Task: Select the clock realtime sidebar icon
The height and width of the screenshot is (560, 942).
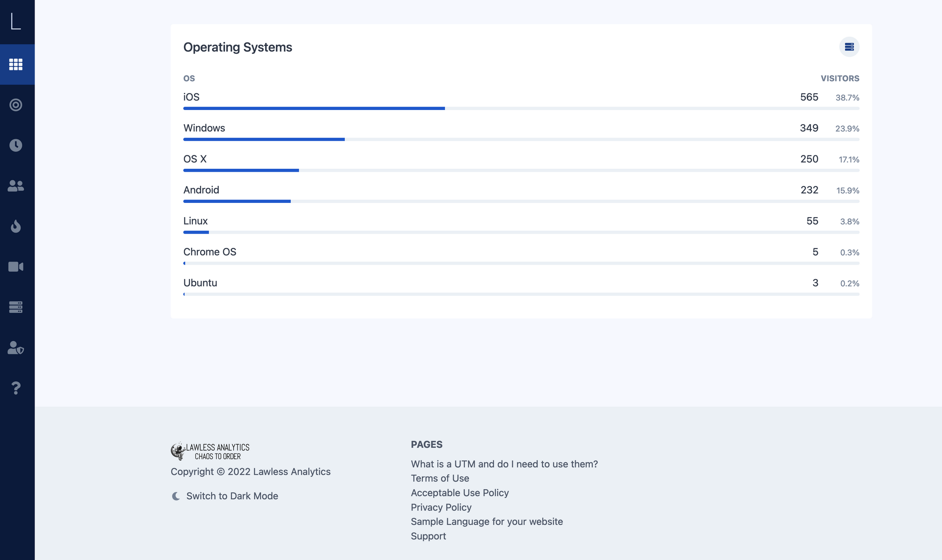Action: click(x=16, y=145)
